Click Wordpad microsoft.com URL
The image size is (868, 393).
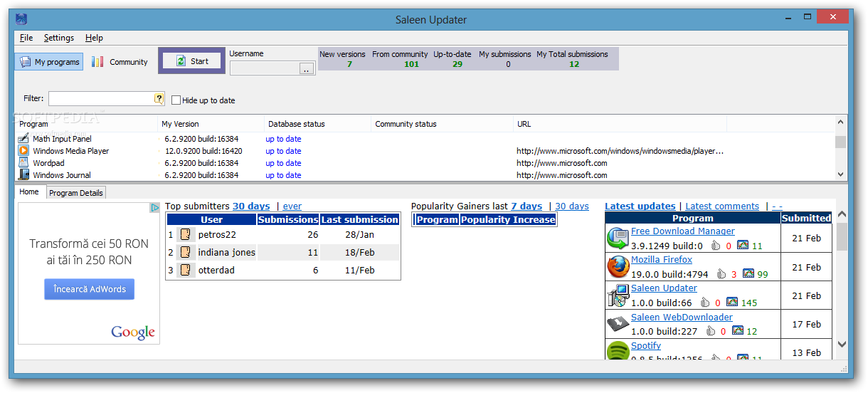[x=562, y=163]
